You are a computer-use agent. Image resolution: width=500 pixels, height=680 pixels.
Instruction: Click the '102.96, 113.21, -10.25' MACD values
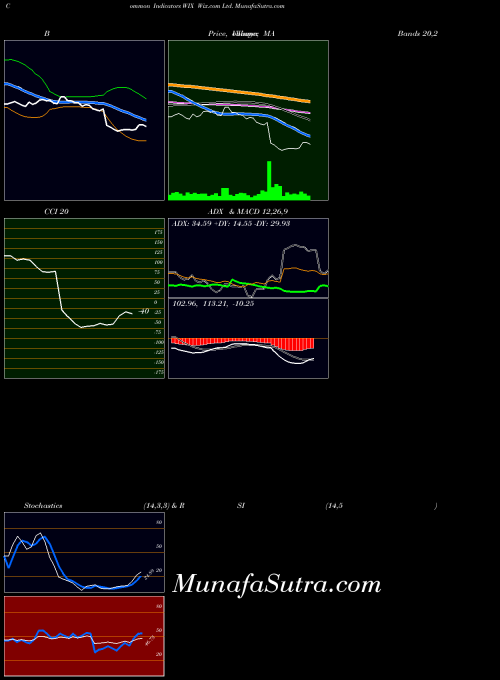(x=213, y=304)
